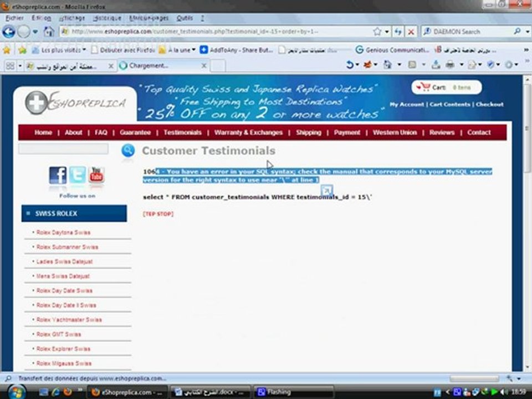Open the Flashing taskbar button

294,392
